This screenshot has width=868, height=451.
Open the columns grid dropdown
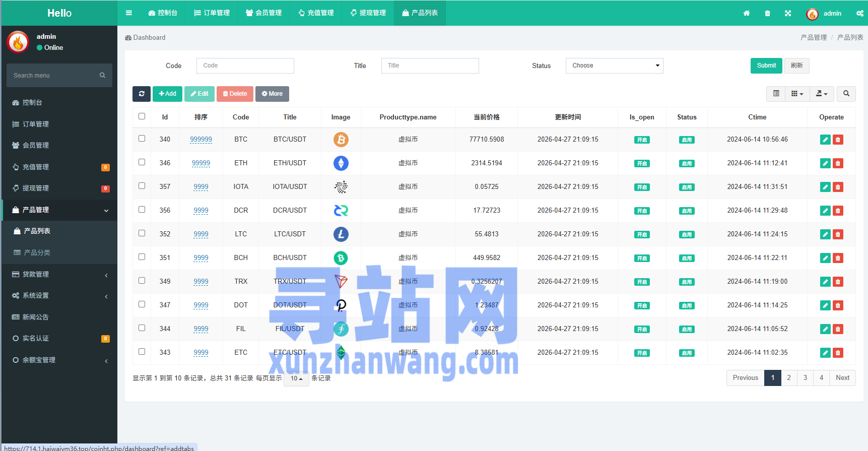797,94
